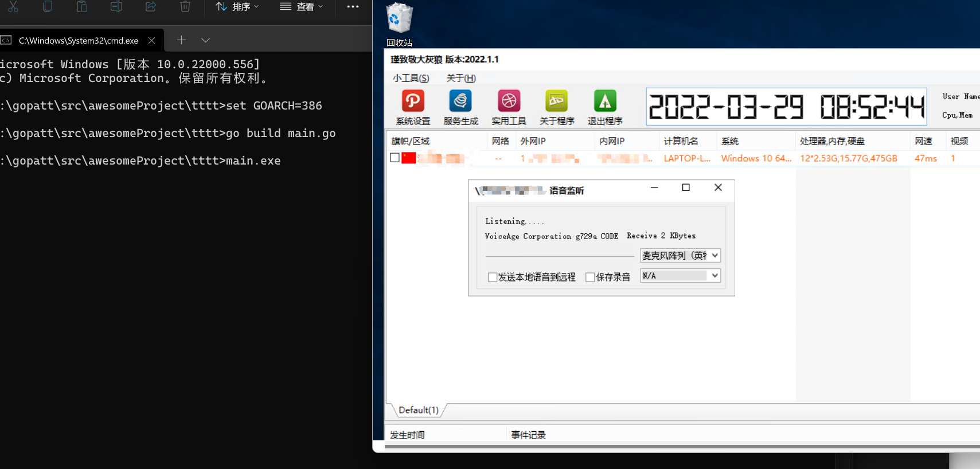This screenshot has height=469, width=980.
Task: Open the three-dots more menu in Explorer
Action: click(x=353, y=6)
